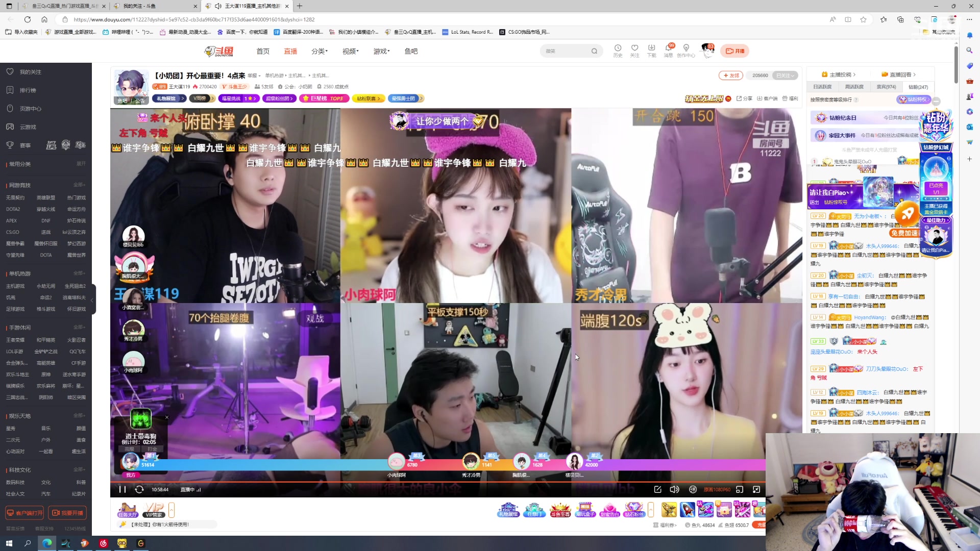
Task: Open the 甜蜜告白 confession feature
Action: (x=610, y=509)
